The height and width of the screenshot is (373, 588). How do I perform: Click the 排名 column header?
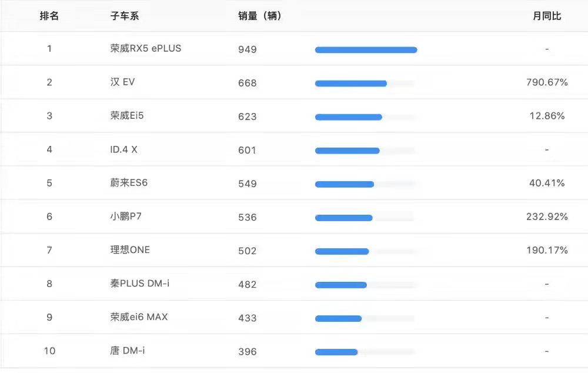tap(49, 16)
